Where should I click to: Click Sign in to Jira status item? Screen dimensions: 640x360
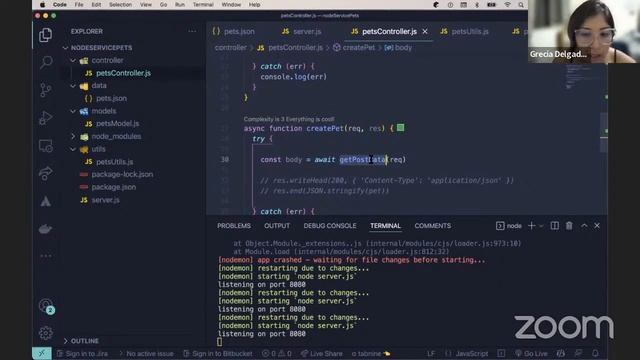(x=82, y=353)
